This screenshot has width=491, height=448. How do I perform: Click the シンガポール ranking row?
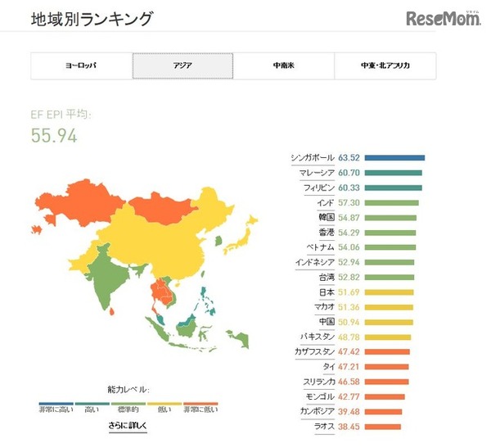(x=358, y=158)
